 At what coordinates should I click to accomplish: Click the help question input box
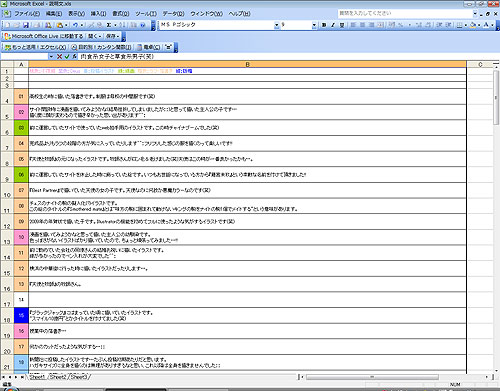click(x=406, y=14)
